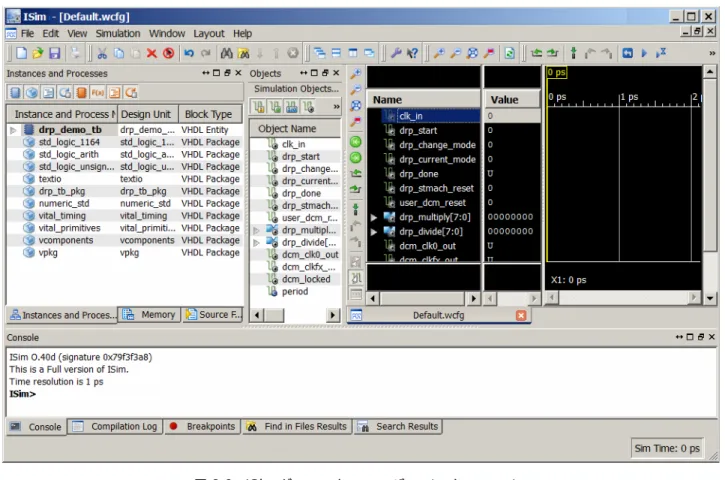Image resolution: width=725 pixels, height=480 pixels.
Task: Click the Restart simulation blue icon
Action: 627,53
